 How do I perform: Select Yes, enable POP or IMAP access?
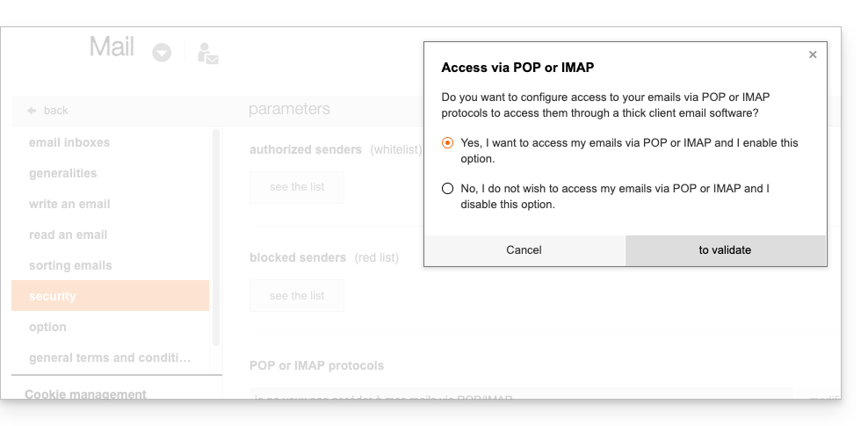[x=448, y=142]
